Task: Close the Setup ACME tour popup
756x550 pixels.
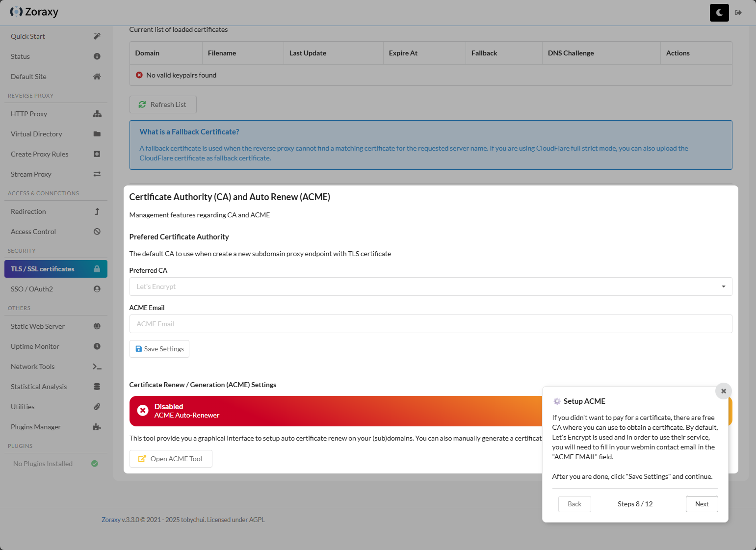Action: pyautogui.click(x=724, y=391)
